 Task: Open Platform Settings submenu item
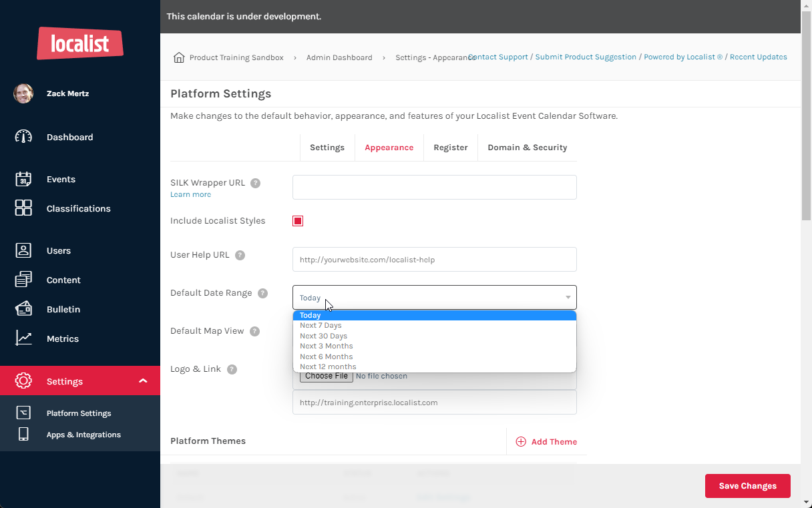(x=79, y=413)
